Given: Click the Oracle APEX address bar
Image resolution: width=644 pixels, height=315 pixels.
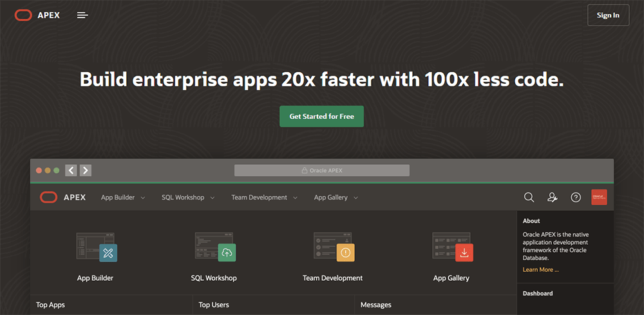Looking at the screenshot, I should click(321, 170).
